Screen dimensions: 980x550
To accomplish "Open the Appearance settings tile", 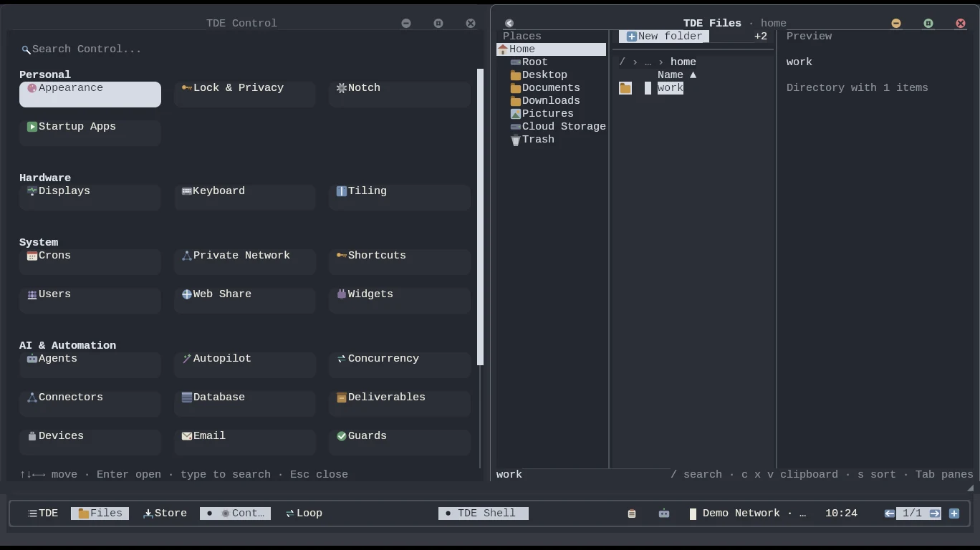I will [90, 94].
